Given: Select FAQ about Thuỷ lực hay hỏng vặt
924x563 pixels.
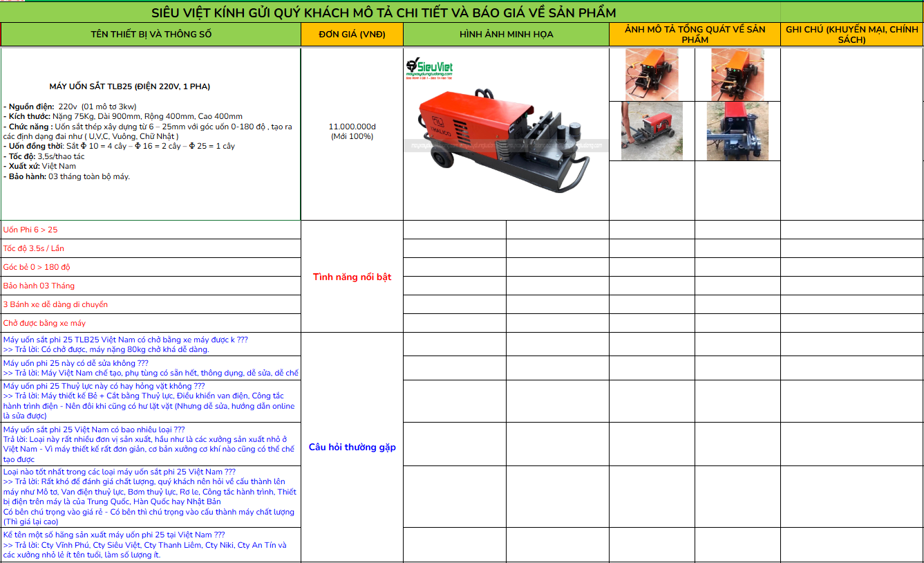Looking at the screenshot, I should pyautogui.click(x=151, y=401).
